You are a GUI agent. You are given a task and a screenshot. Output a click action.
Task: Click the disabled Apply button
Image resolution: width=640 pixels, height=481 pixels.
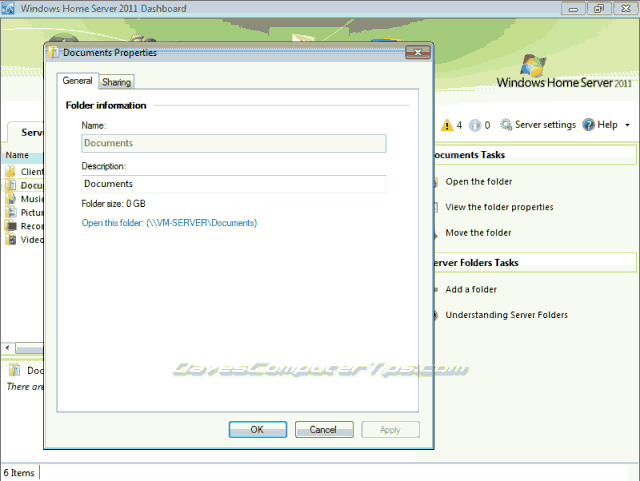(390, 430)
